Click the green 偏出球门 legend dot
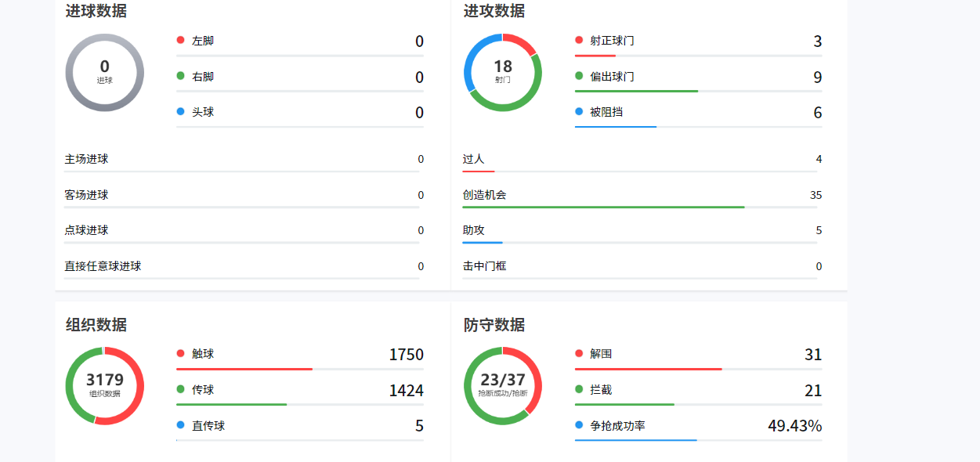 coord(578,75)
